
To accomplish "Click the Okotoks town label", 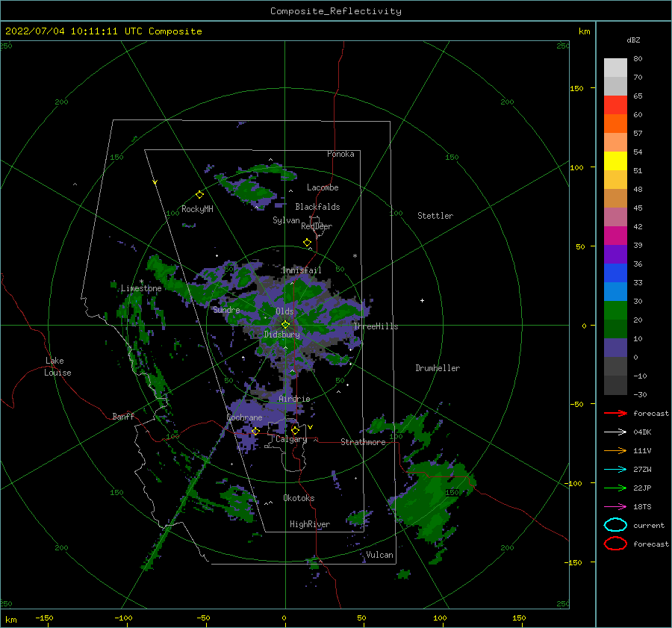I will pyautogui.click(x=299, y=498).
